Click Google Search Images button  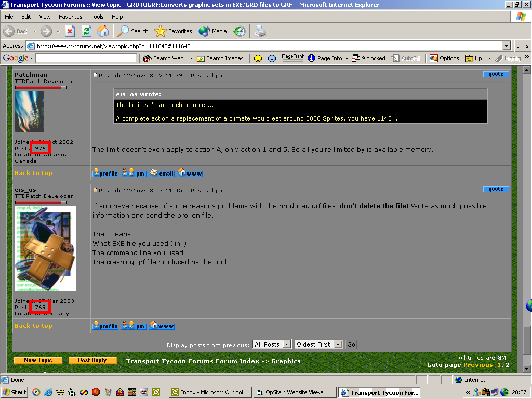tap(220, 58)
